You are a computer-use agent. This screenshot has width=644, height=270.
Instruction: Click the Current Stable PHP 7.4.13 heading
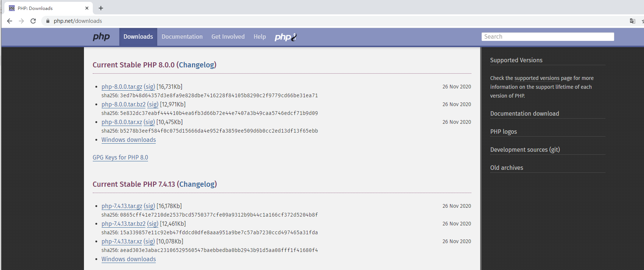[155, 184]
